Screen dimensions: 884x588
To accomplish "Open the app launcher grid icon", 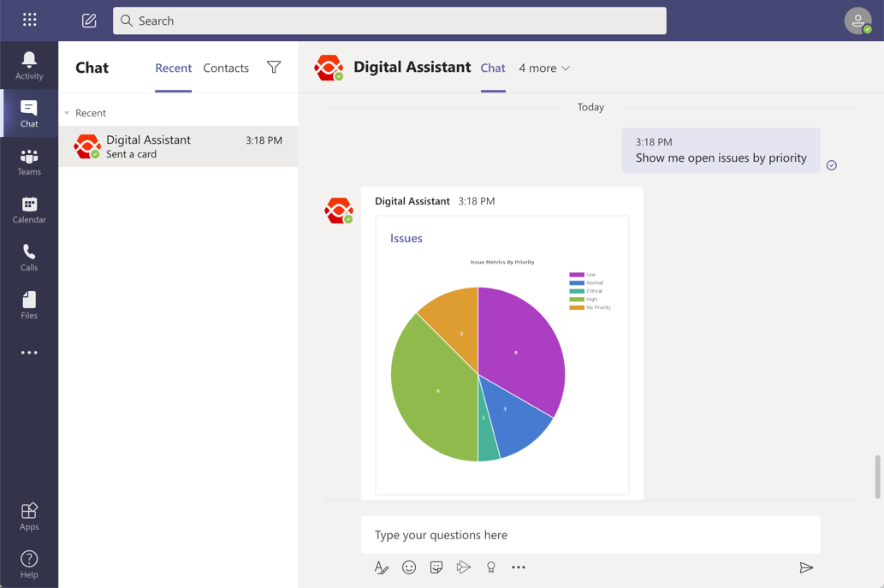I will [x=29, y=21].
